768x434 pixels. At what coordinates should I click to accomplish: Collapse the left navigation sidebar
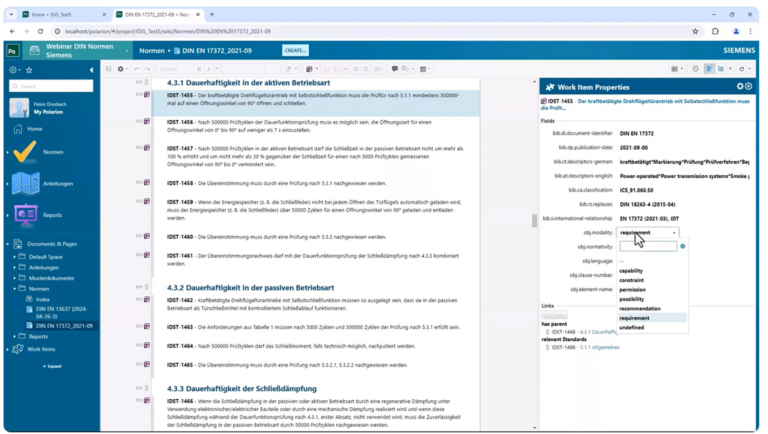(92, 69)
